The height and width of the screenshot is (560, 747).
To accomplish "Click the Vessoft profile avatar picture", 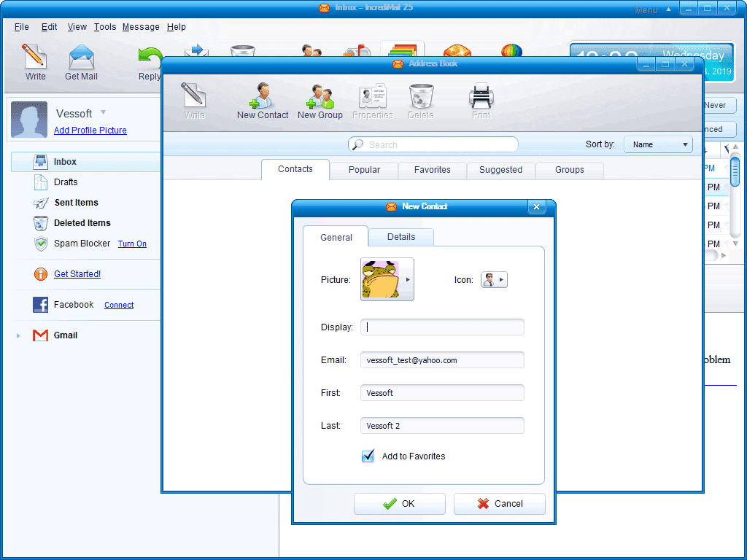I will click(x=29, y=120).
